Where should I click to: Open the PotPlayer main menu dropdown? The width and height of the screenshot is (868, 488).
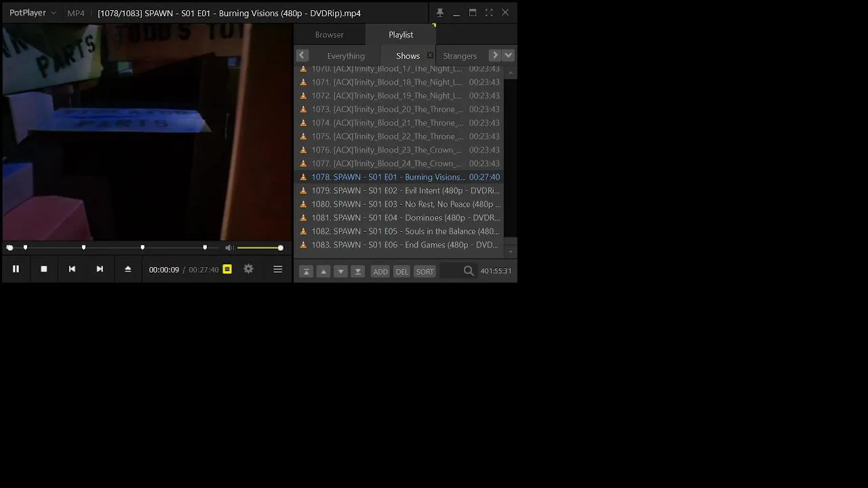(x=33, y=13)
